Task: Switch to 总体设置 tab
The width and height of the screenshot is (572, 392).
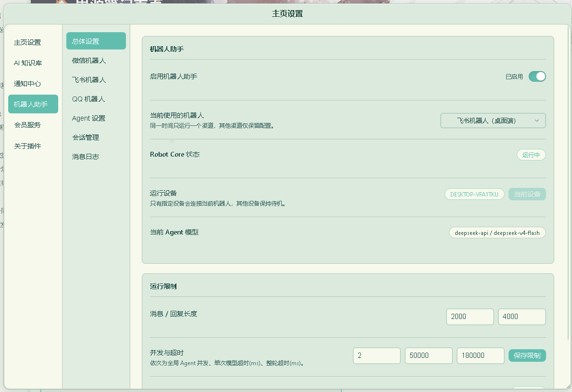Action: click(x=96, y=41)
